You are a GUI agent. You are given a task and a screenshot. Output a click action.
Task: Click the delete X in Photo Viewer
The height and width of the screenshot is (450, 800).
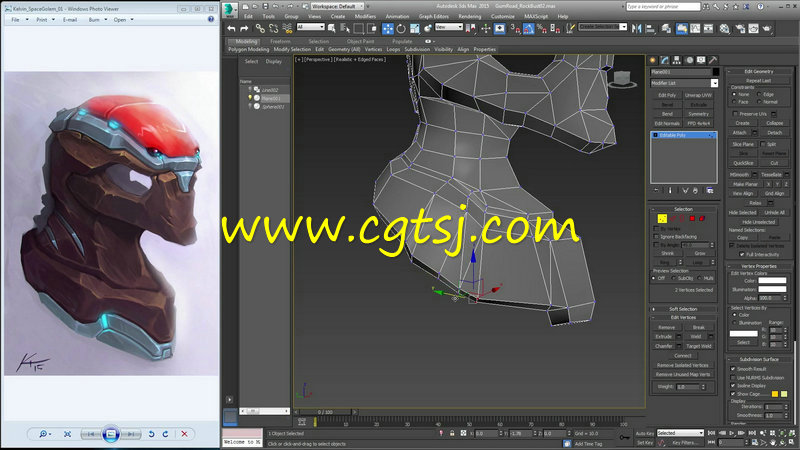pyautogui.click(x=184, y=434)
